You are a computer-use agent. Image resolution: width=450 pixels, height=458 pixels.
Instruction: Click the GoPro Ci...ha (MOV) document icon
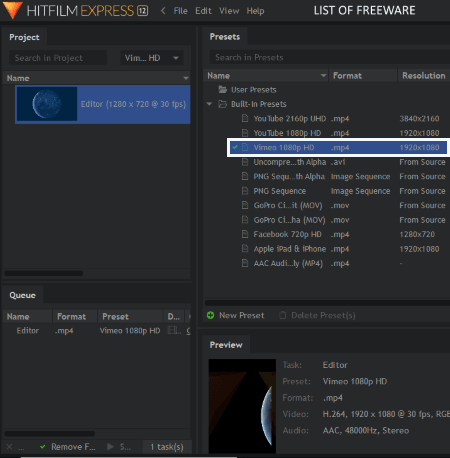coord(245,220)
